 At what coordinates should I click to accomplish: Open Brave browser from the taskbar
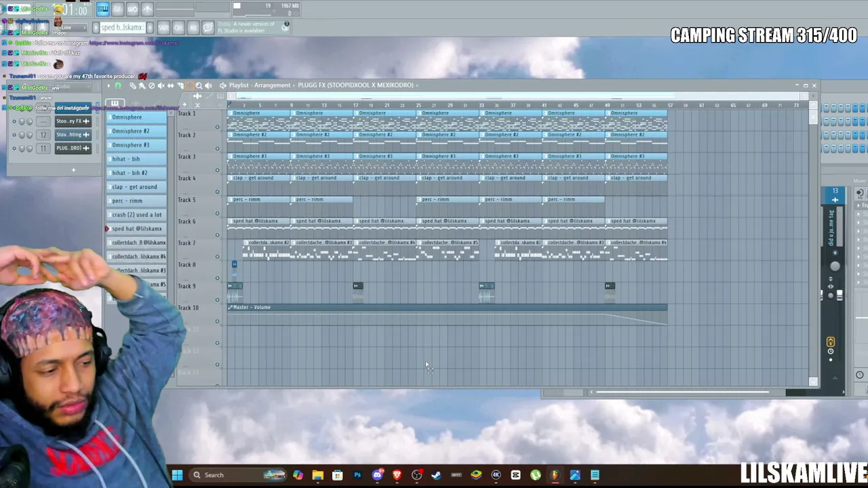397,475
